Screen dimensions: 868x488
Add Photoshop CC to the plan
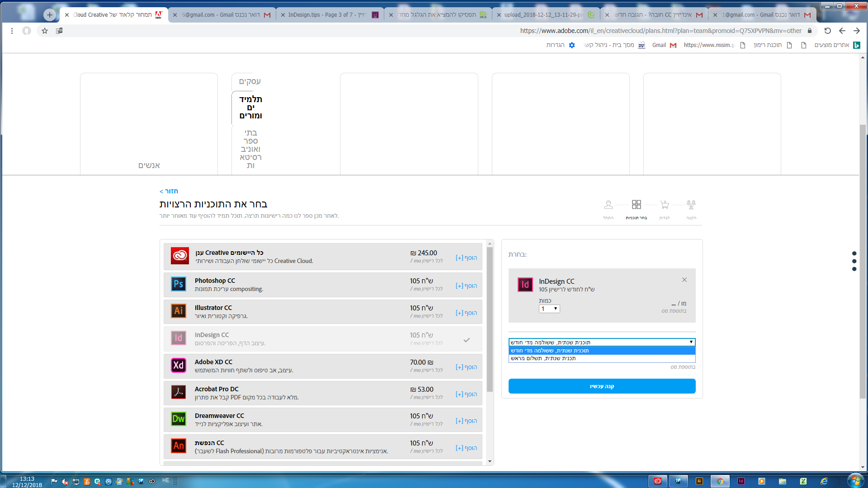466,286
